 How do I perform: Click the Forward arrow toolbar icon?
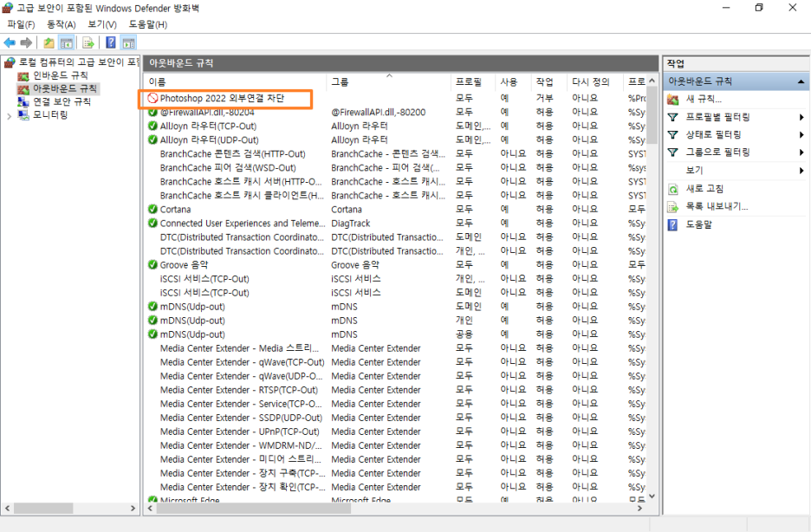26,43
